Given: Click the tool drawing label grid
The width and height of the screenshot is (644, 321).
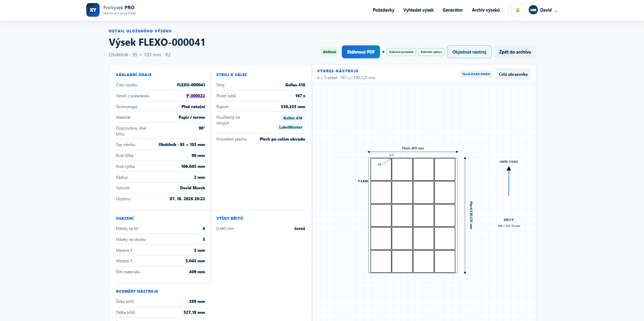Looking at the screenshot, I should (413, 215).
